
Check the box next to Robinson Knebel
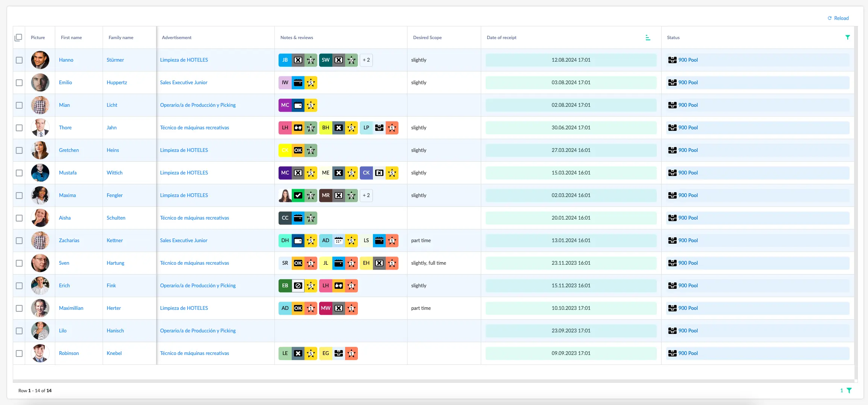pos(19,353)
